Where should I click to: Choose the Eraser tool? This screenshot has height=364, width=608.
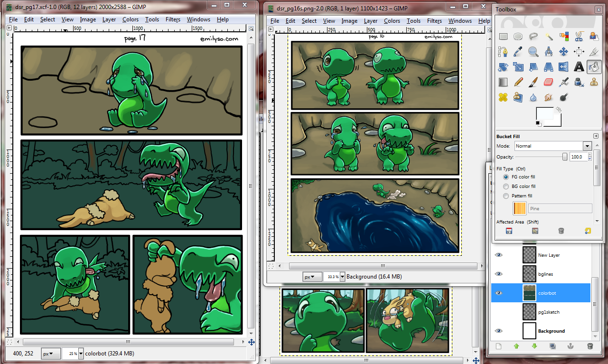548,82
